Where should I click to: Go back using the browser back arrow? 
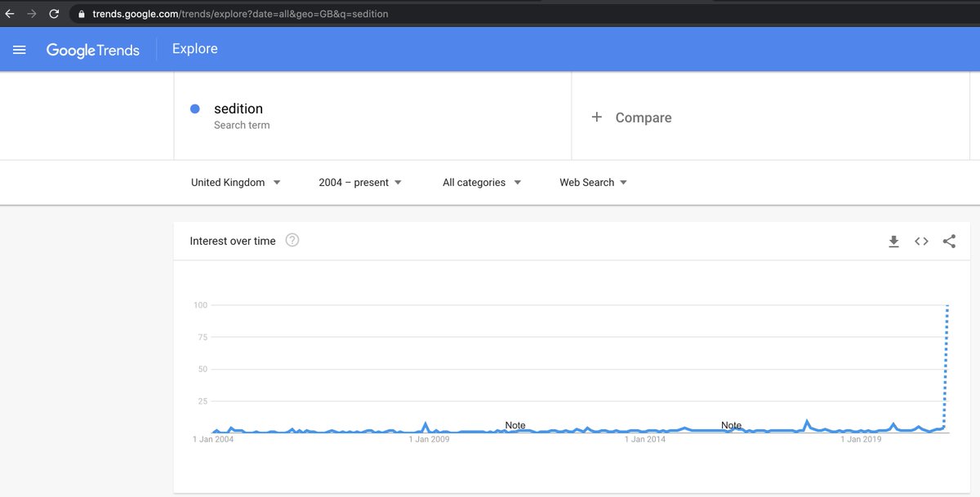[9, 13]
